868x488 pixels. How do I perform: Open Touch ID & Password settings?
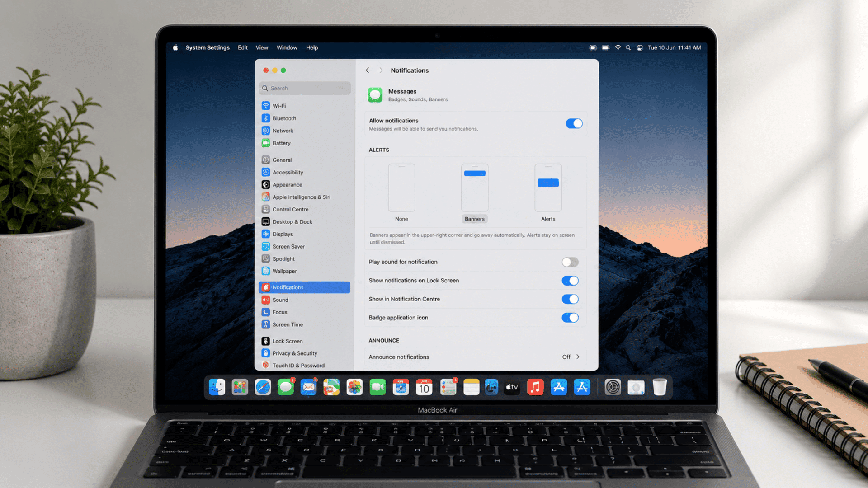(304, 366)
